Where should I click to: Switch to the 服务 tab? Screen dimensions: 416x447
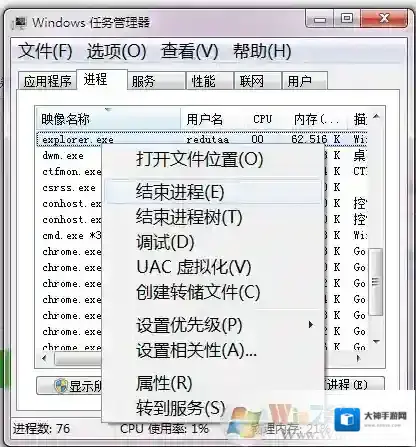(156, 81)
